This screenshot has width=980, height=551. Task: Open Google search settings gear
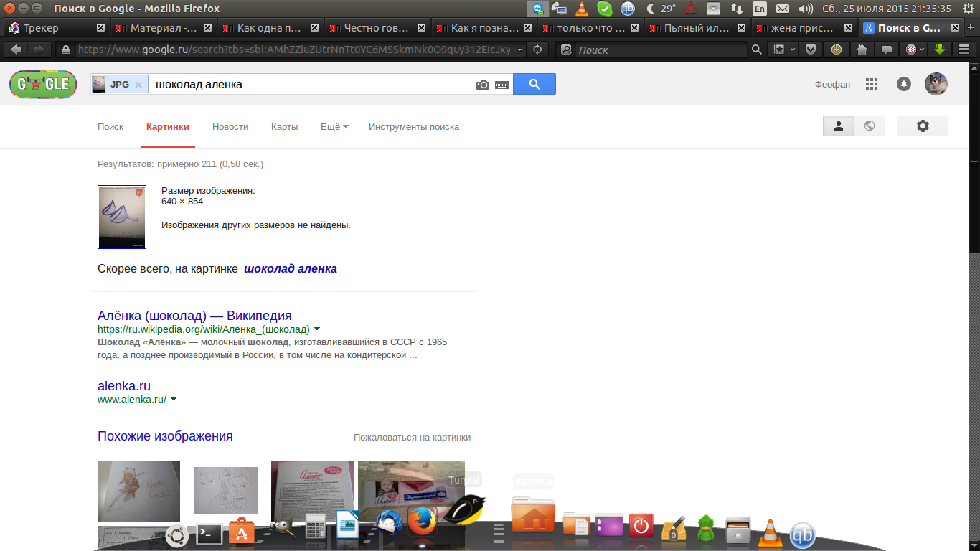click(923, 126)
